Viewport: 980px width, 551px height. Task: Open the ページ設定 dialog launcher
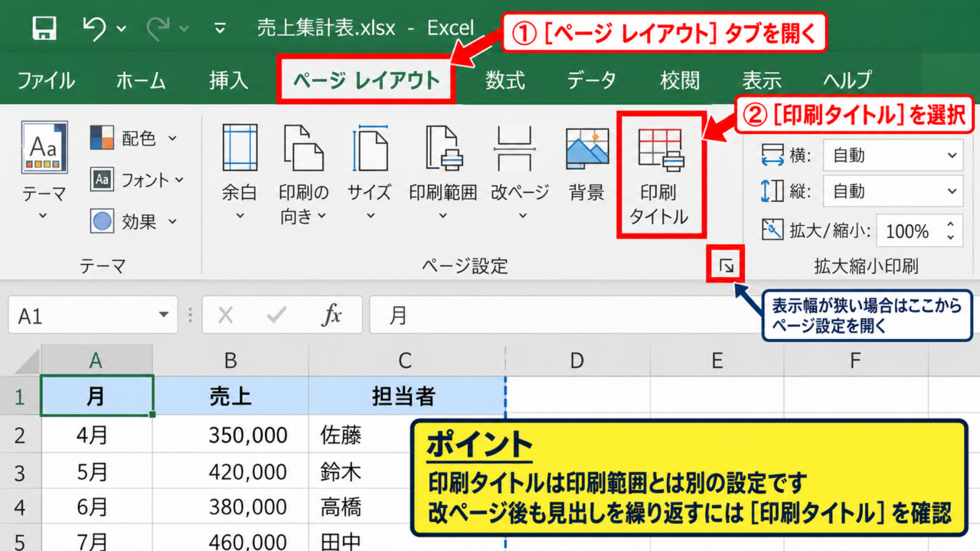(x=726, y=266)
